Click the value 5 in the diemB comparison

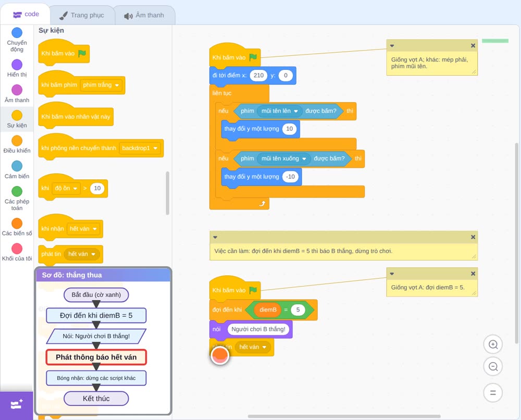pos(297,310)
